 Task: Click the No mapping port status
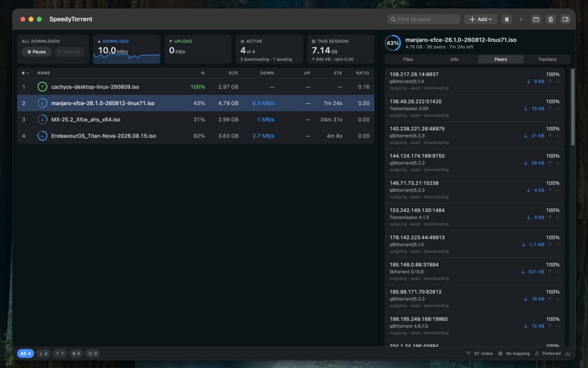514,354
